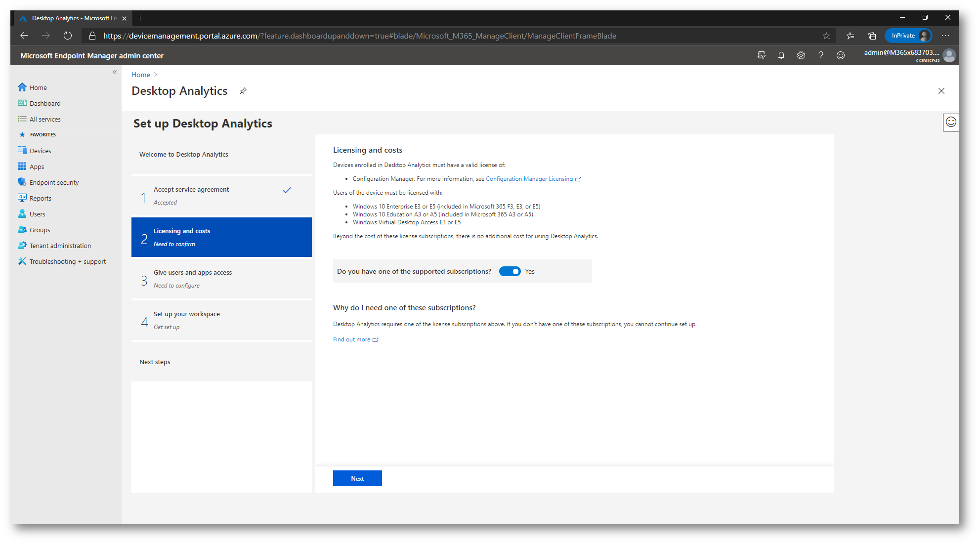Open Tenant administration icon
Image resolution: width=980 pixels, height=545 pixels.
(x=22, y=246)
